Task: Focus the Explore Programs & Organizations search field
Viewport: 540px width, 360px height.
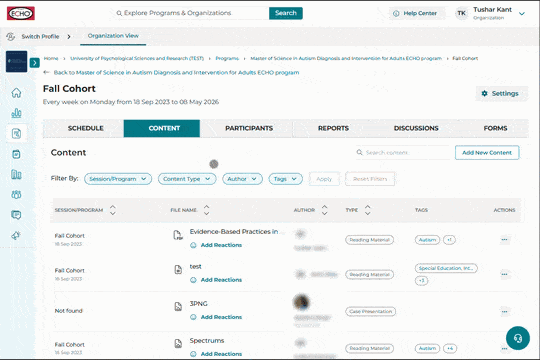Action: click(x=192, y=13)
